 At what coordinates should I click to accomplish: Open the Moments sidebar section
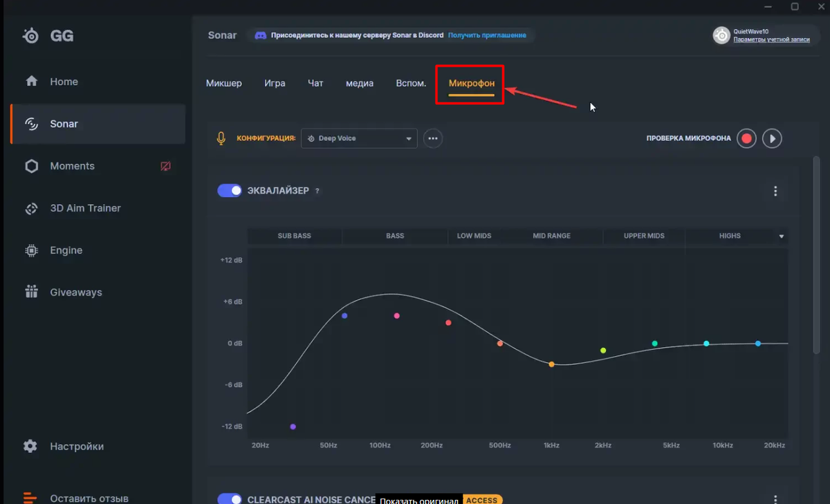tap(98, 166)
